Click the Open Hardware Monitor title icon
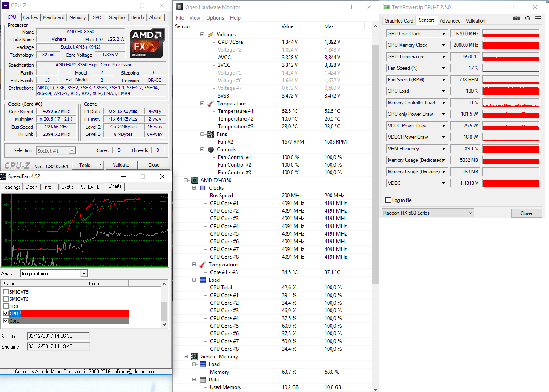 tap(179, 7)
